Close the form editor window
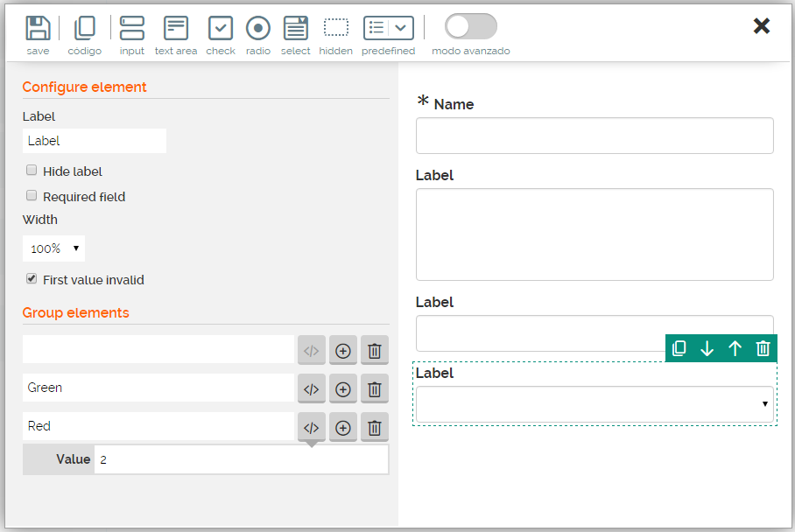The width and height of the screenshot is (795, 532). click(761, 26)
